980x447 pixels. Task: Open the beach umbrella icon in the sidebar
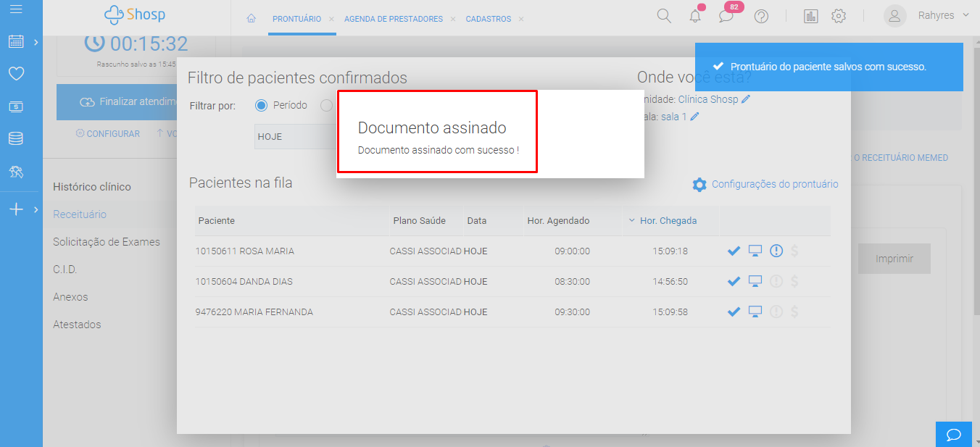[16, 172]
